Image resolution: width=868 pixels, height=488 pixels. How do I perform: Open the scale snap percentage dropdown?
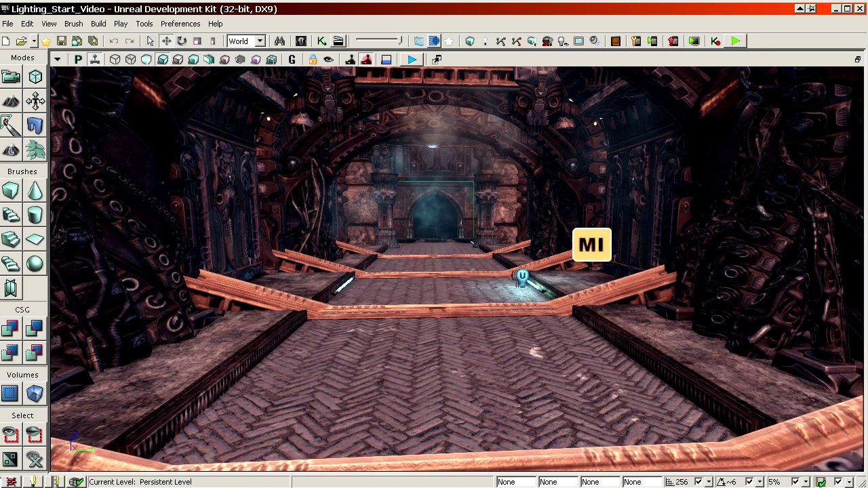pyautogui.click(x=806, y=482)
